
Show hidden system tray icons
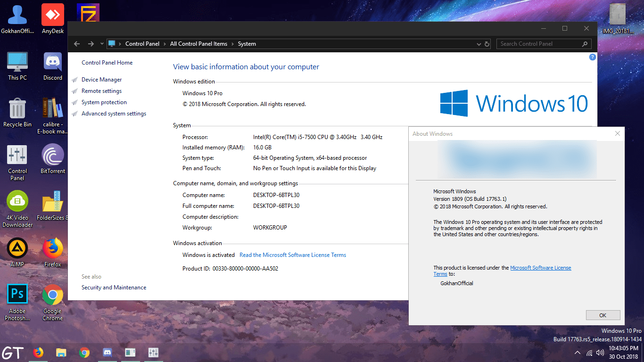click(578, 353)
